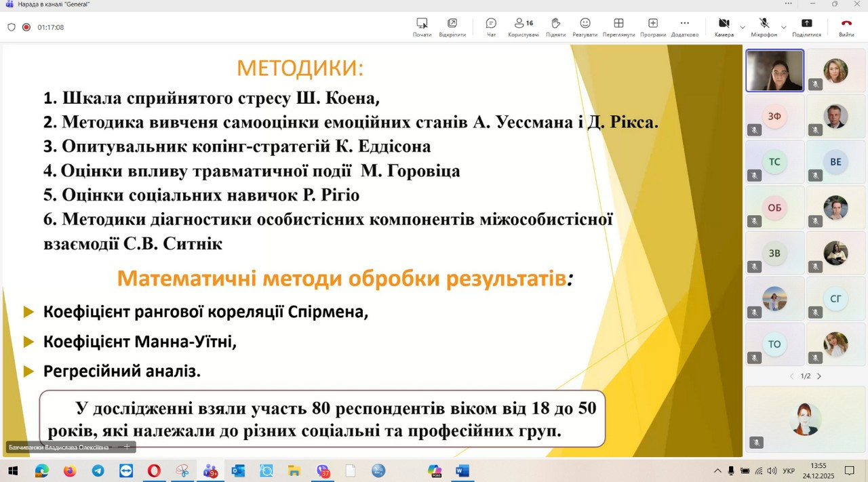Pop out content with Відкріпити

(452, 26)
